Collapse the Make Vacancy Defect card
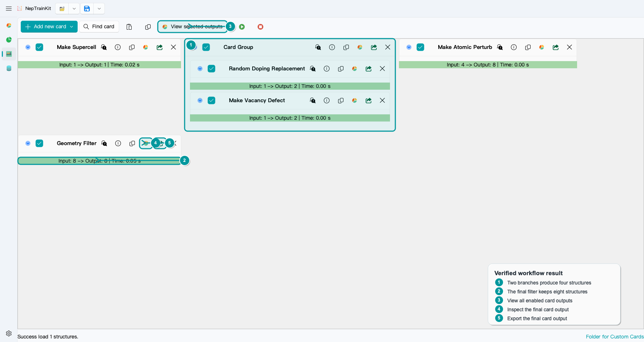This screenshot has height=342, width=644. pos(200,100)
